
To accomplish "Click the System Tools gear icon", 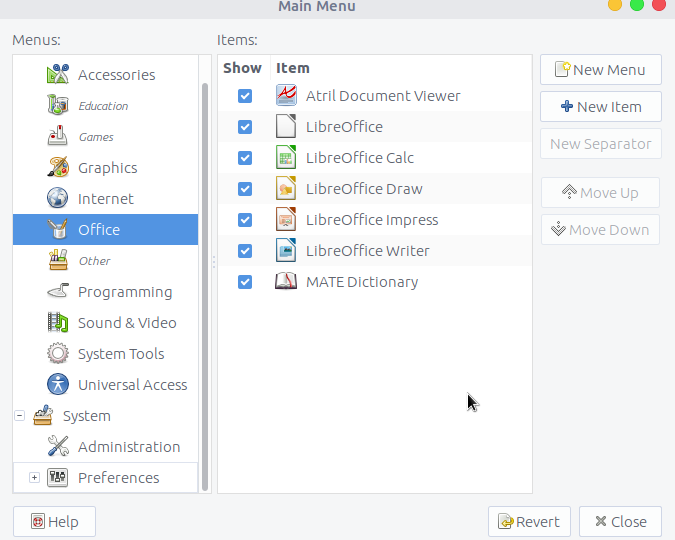I will coord(58,354).
